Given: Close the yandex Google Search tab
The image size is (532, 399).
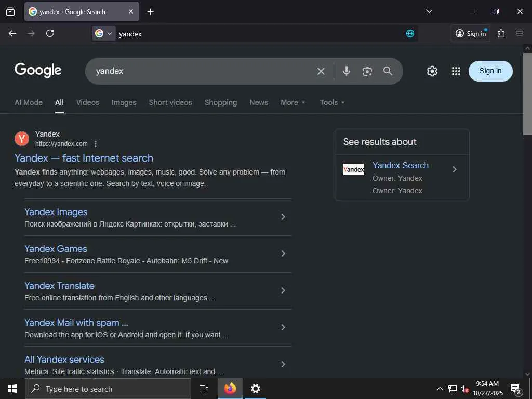Looking at the screenshot, I should pos(131,11).
